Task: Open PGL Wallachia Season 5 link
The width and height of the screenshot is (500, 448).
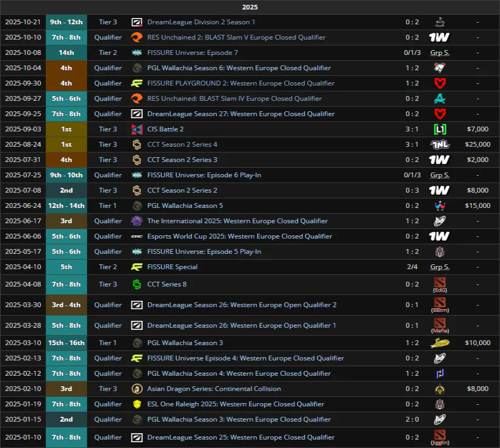Action: (x=185, y=205)
